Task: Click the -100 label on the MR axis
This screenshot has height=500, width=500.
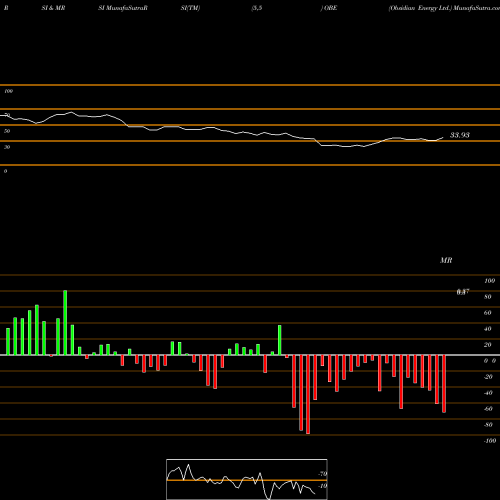Action: pyautogui.click(x=490, y=441)
